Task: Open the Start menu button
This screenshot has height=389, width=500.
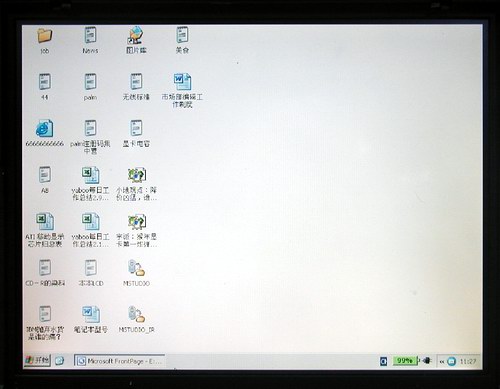Action: coord(37,360)
